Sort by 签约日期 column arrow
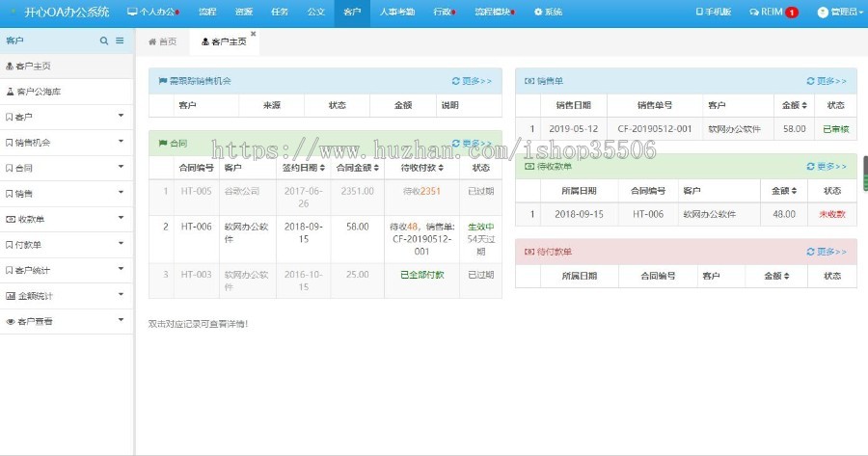This screenshot has height=456, width=868. coord(322,168)
